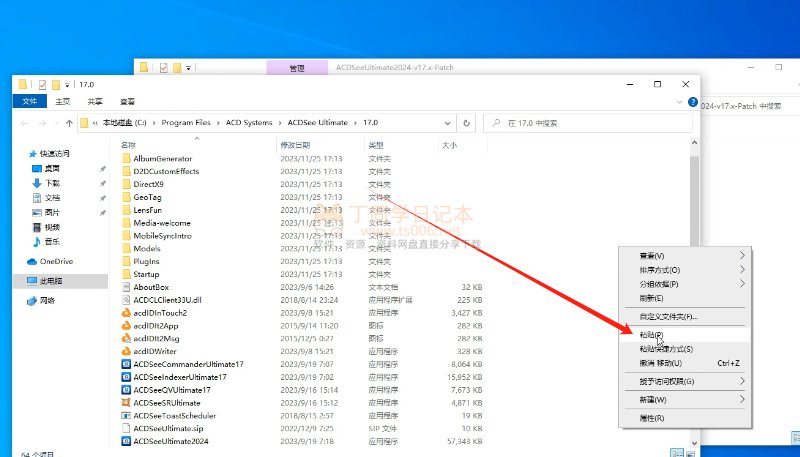800x457 pixels.
Task: Switch to the Share (共享) ribbon tab
Action: click(x=94, y=101)
